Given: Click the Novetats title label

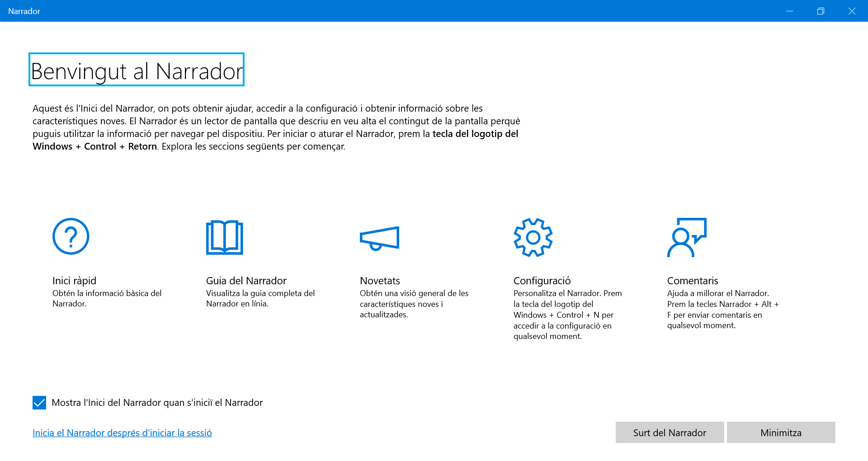Looking at the screenshot, I should click(x=380, y=281).
